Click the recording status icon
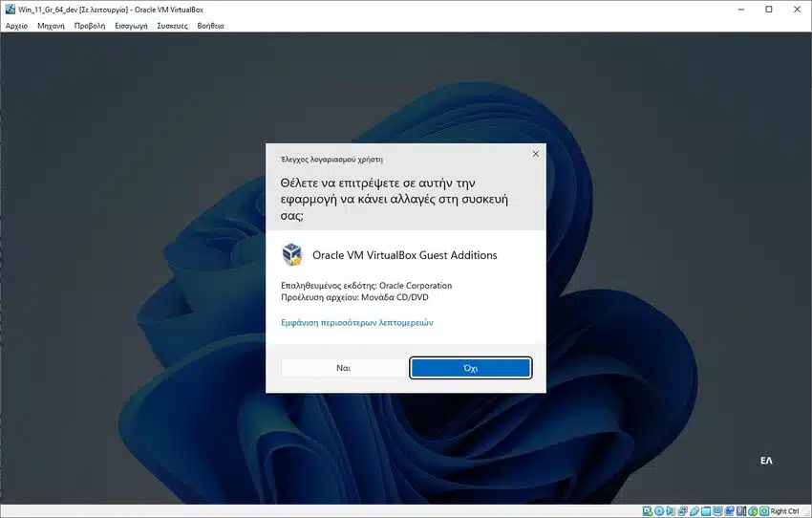The width and height of the screenshot is (812, 518). [x=729, y=511]
